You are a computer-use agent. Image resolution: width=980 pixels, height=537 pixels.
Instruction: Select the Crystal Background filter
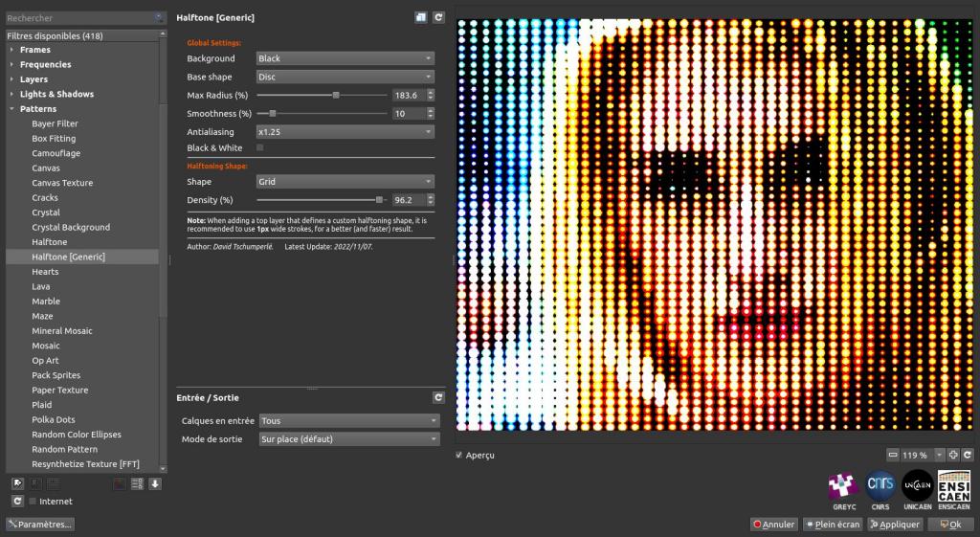[71, 227]
